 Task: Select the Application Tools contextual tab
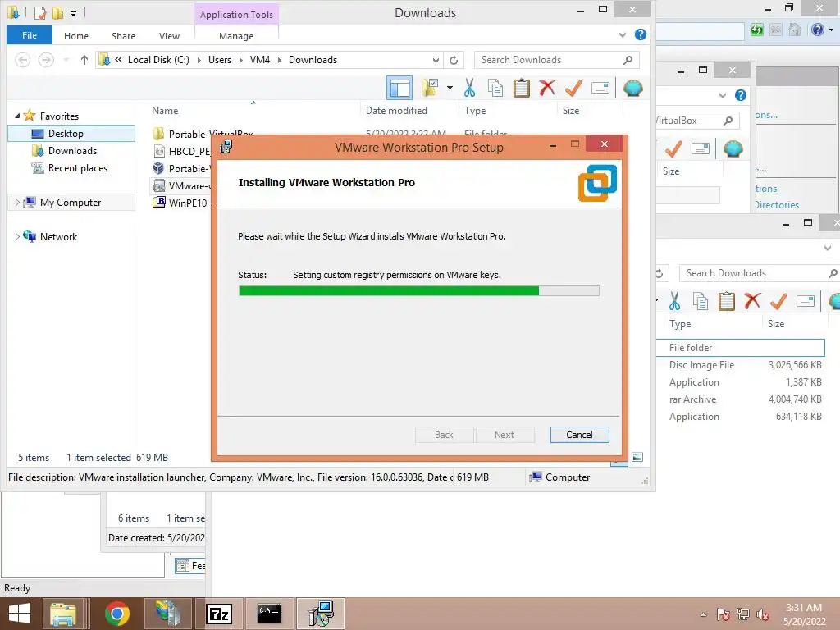click(x=236, y=15)
